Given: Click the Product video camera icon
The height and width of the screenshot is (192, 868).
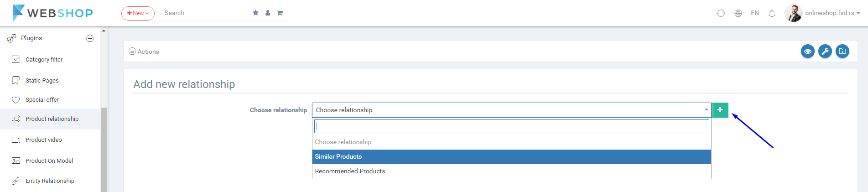Looking at the screenshot, I should pos(16,140).
